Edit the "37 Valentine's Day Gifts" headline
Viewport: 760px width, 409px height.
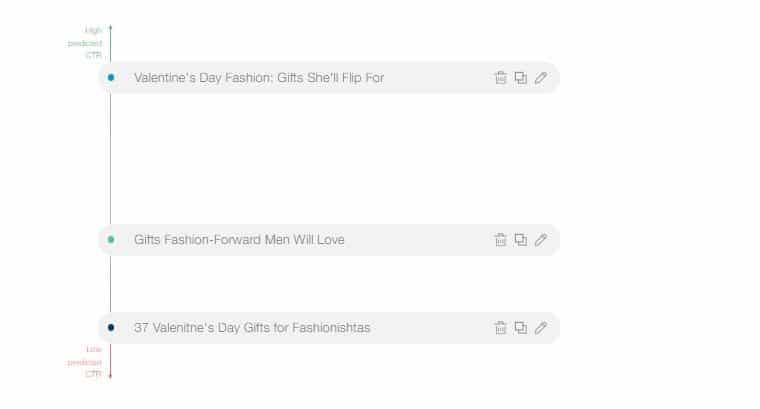(x=541, y=328)
